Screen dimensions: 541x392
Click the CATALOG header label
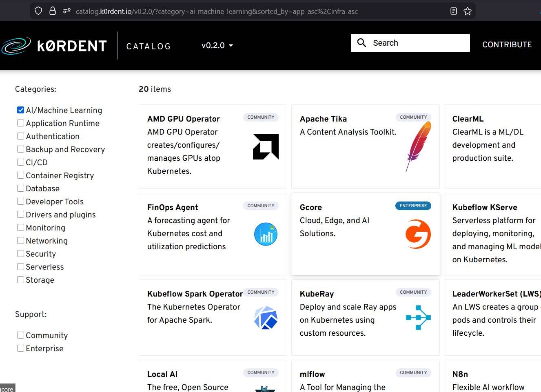(x=149, y=46)
